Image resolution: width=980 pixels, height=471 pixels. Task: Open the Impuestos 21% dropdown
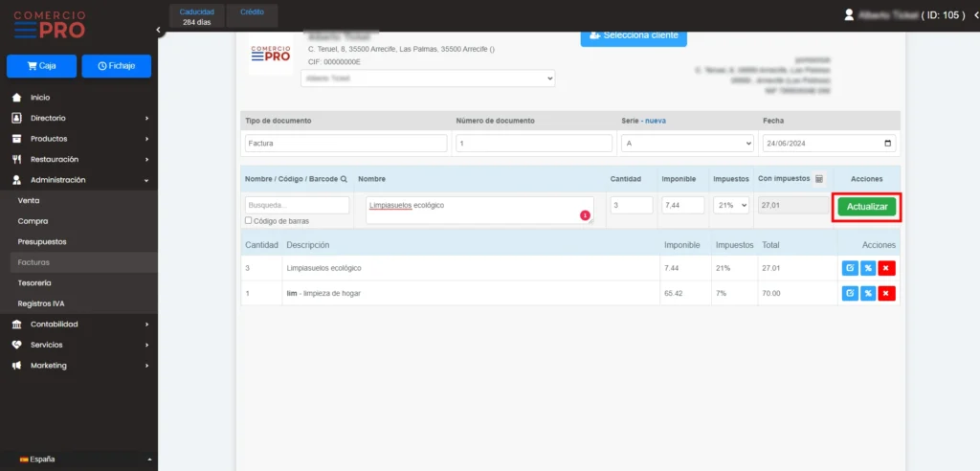[731, 205]
